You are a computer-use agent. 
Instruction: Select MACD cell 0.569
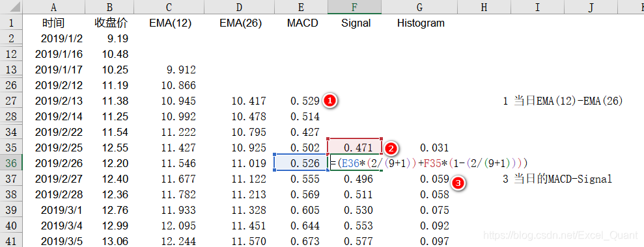301,194
